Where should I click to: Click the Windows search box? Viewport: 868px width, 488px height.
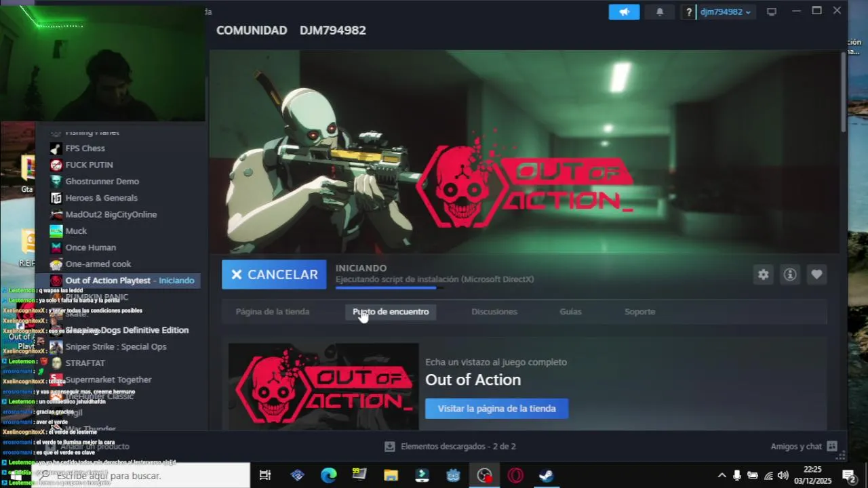click(x=142, y=476)
